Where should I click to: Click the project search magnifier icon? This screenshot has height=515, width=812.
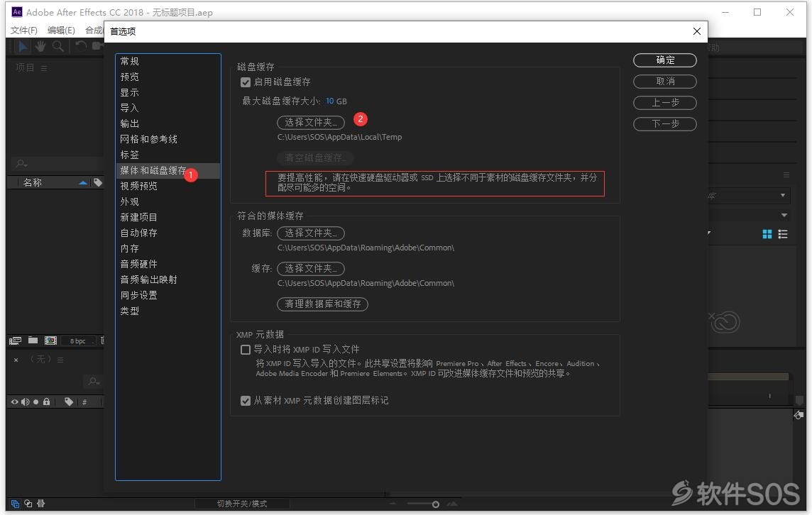coord(21,164)
